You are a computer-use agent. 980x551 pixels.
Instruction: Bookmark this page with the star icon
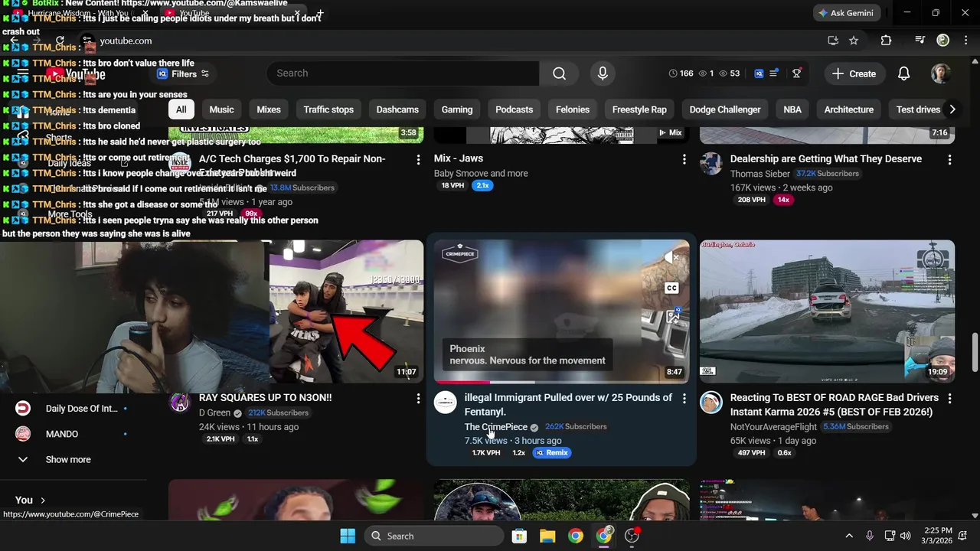[x=854, y=41]
